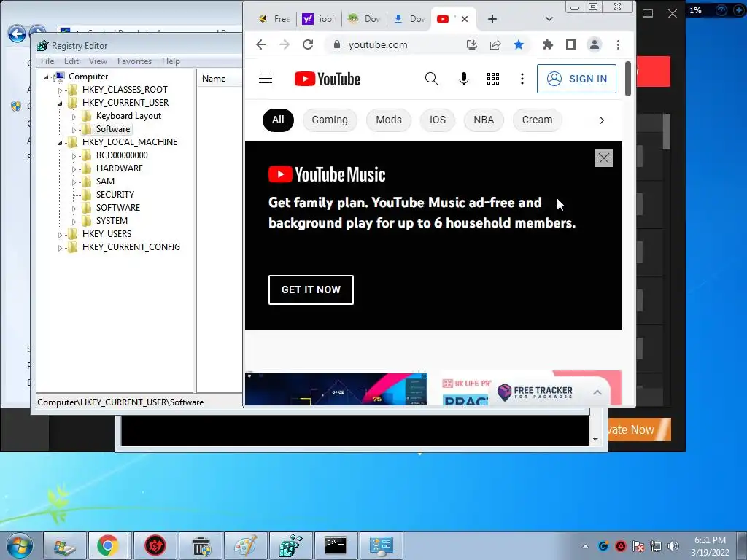
Task: Select the Gaming filter chip
Action: pos(330,120)
